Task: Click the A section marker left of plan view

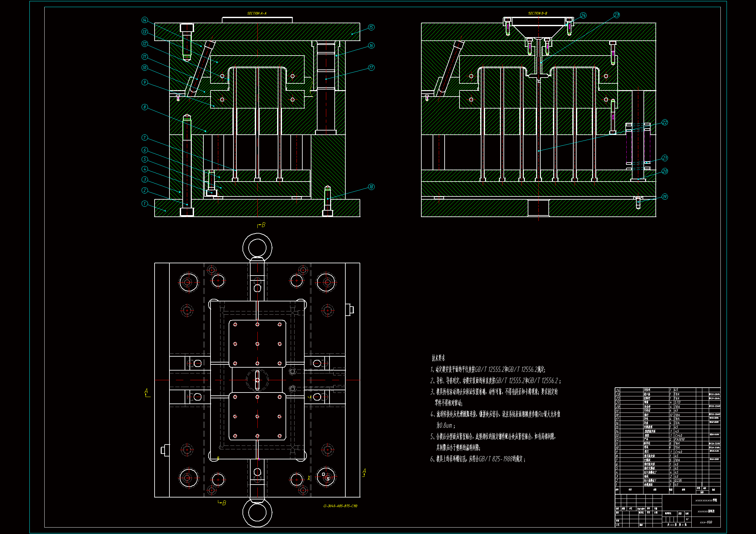Action: pyautogui.click(x=146, y=392)
